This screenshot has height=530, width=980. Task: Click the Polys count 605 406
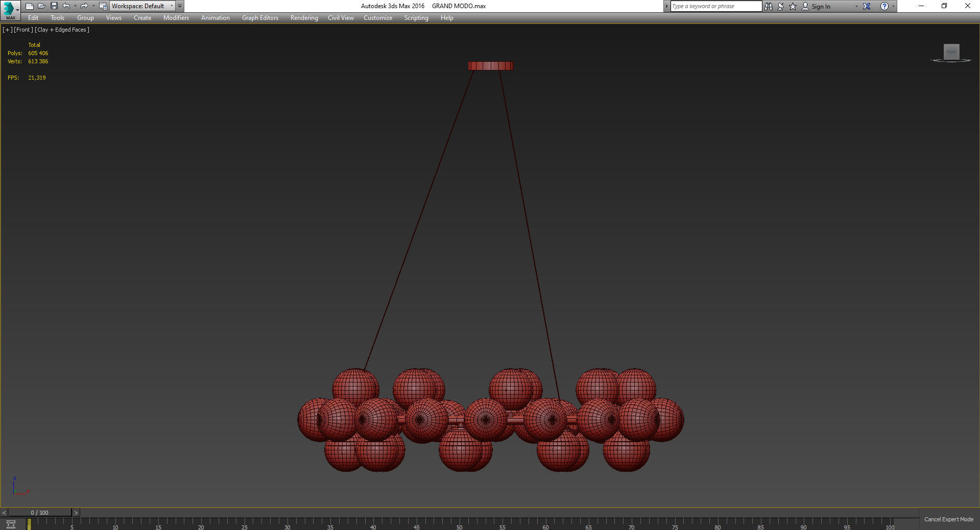(38, 53)
